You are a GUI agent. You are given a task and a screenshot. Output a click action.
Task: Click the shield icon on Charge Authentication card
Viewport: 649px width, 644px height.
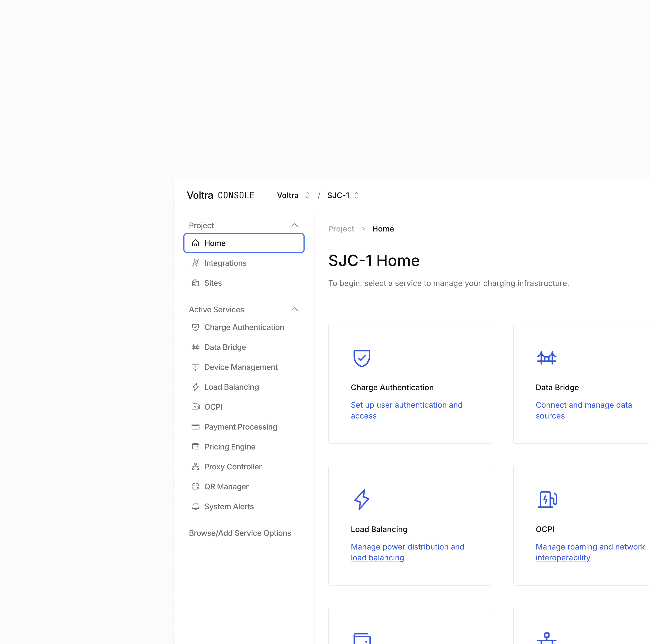click(361, 358)
